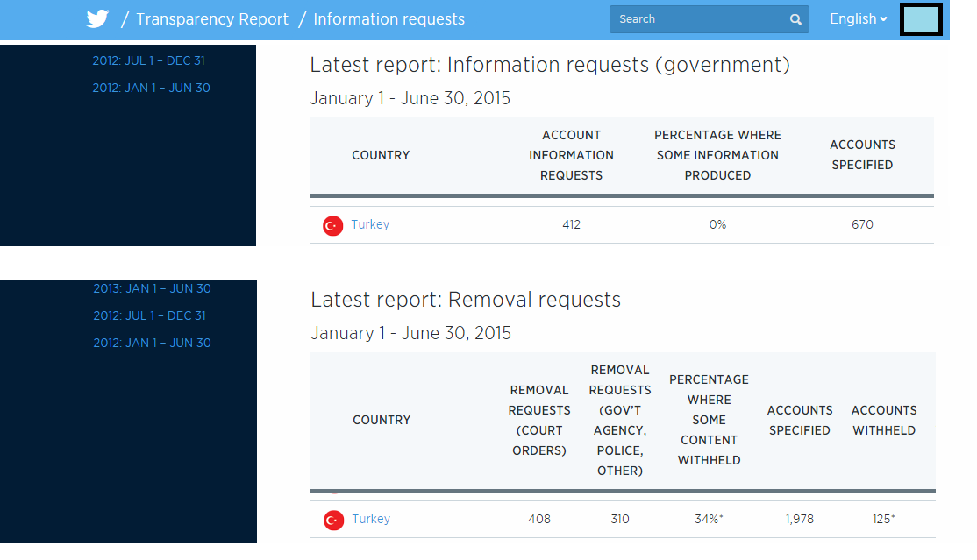Click the 1,978 accounts value
This screenshot has height=560, width=977.
pos(800,519)
